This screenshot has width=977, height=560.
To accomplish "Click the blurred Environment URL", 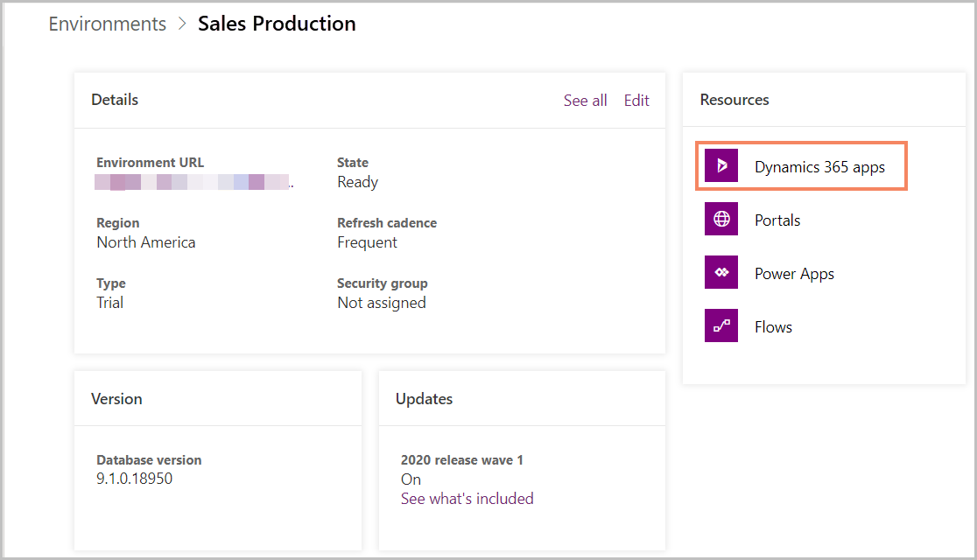I will [x=193, y=182].
